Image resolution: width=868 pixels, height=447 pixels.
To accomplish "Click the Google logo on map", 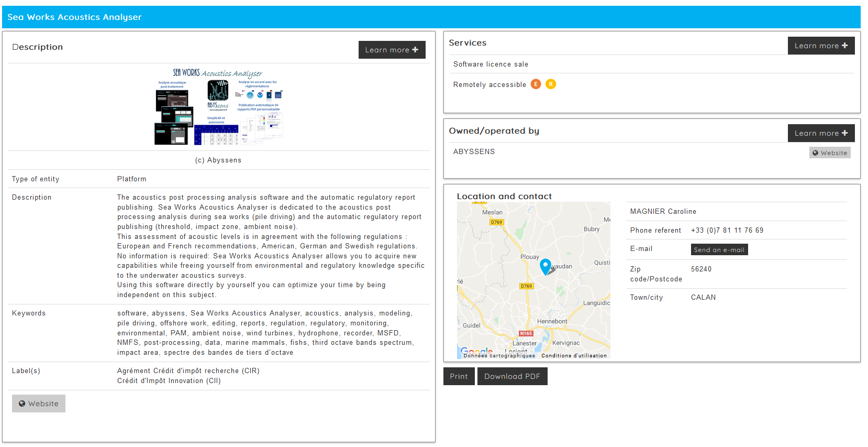I will 476,351.
